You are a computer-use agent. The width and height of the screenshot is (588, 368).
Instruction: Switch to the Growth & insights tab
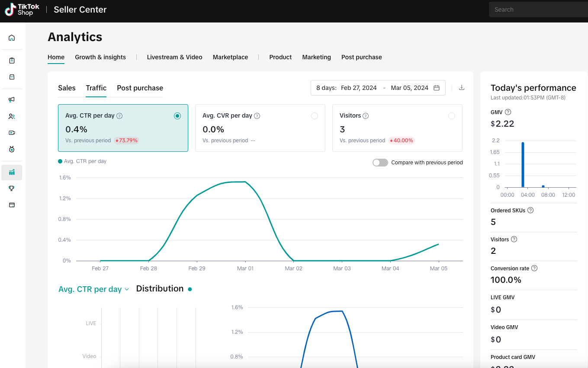pyautogui.click(x=100, y=57)
